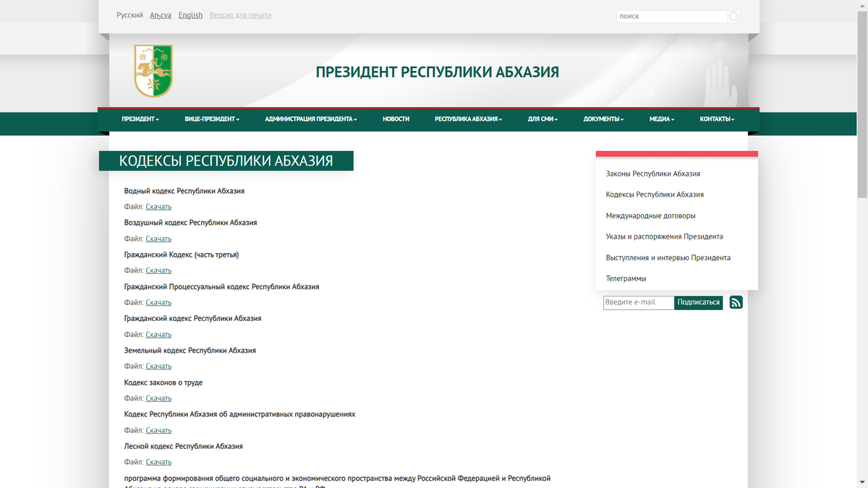Switch language to Аҧсуа

click(161, 15)
